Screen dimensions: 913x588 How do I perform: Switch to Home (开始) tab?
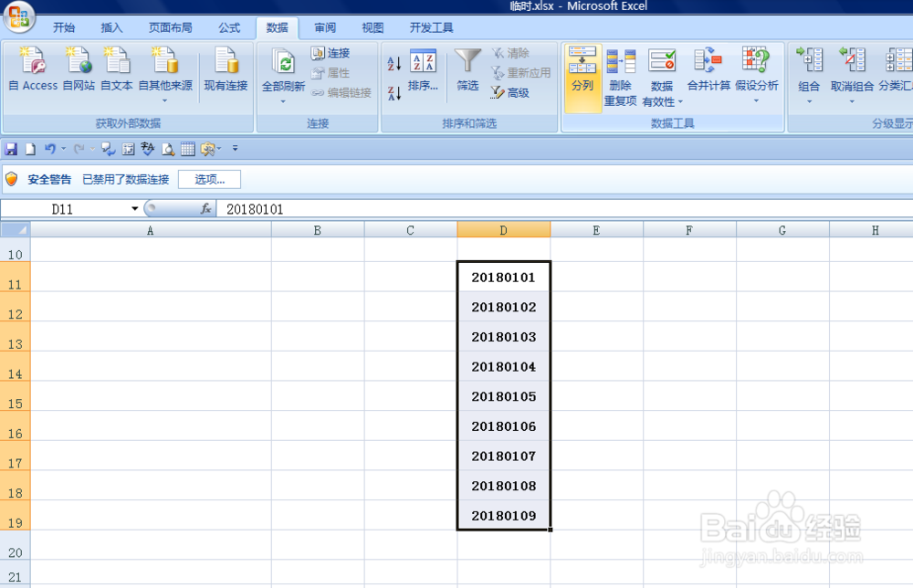point(64,27)
